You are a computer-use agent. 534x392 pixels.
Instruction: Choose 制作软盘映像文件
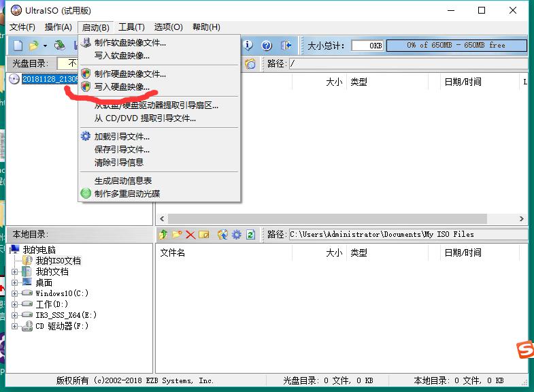click(x=159, y=43)
